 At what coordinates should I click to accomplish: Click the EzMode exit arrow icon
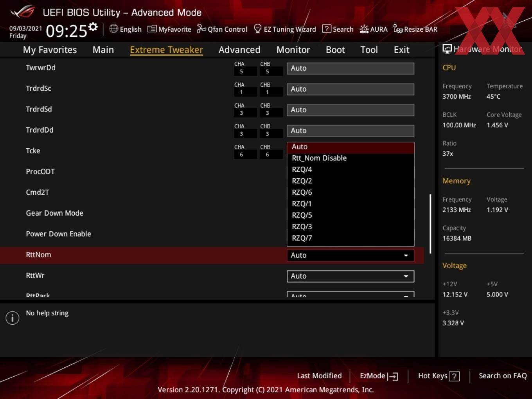[x=393, y=376]
